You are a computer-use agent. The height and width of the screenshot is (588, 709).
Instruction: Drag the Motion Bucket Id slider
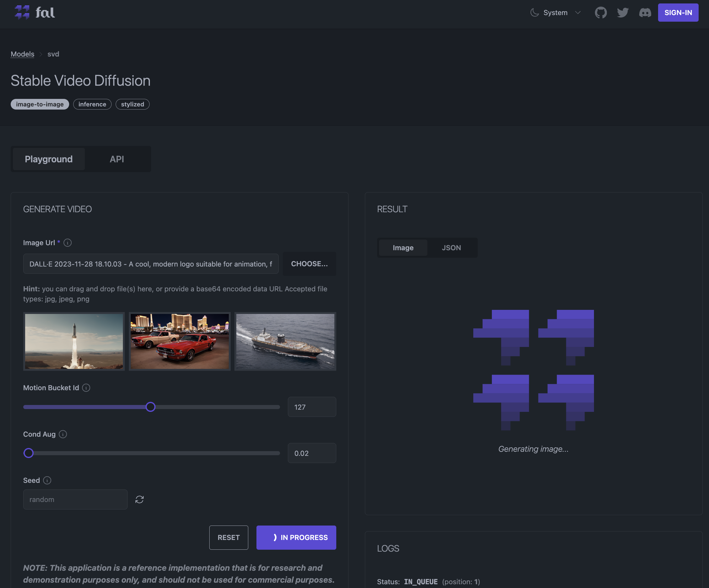(150, 407)
